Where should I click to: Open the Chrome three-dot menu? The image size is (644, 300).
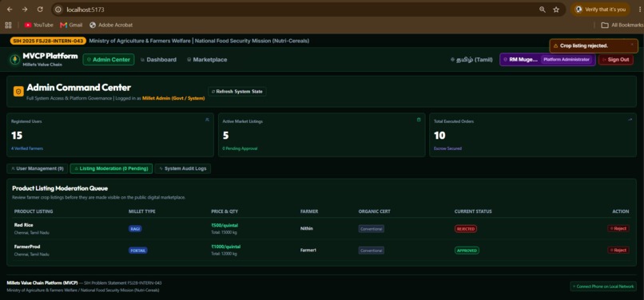(640, 10)
